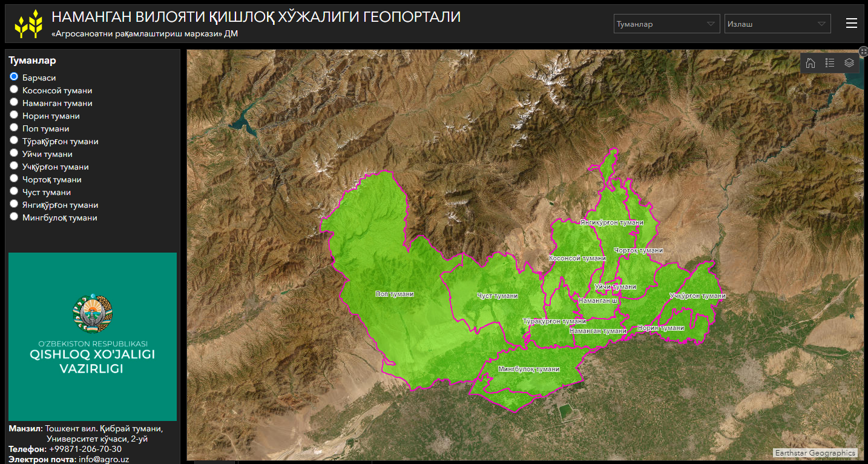
Task: Click the yellow wheat portal logo
Action: [x=29, y=24]
